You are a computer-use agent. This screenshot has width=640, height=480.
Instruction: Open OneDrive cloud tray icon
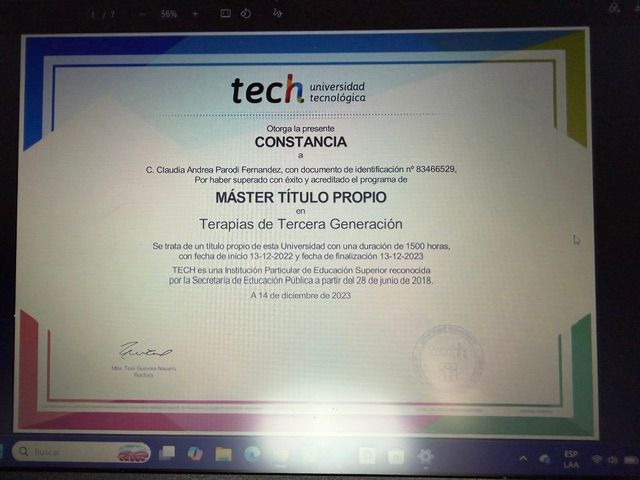(x=544, y=459)
